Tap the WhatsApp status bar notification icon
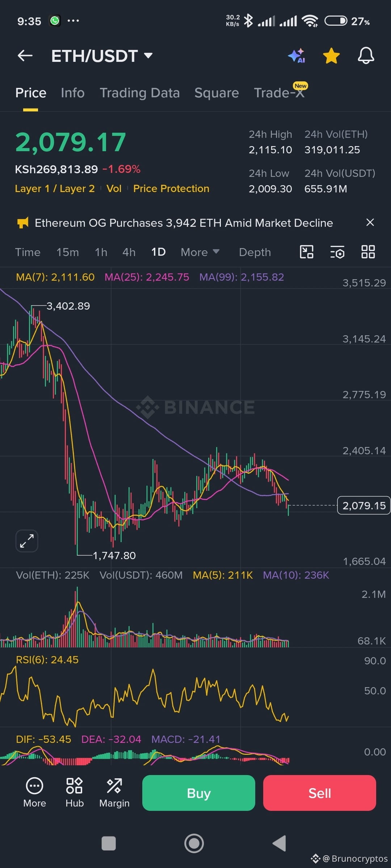 click(x=55, y=21)
